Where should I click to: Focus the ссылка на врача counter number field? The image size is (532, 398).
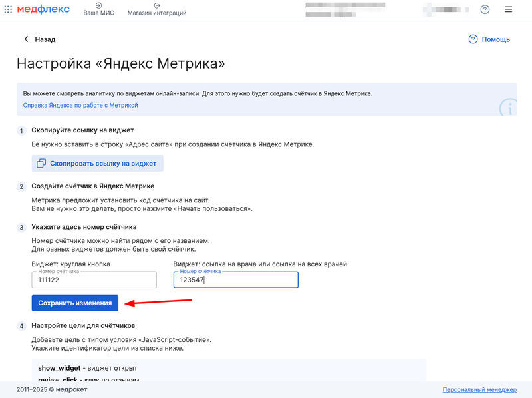coord(236,280)
